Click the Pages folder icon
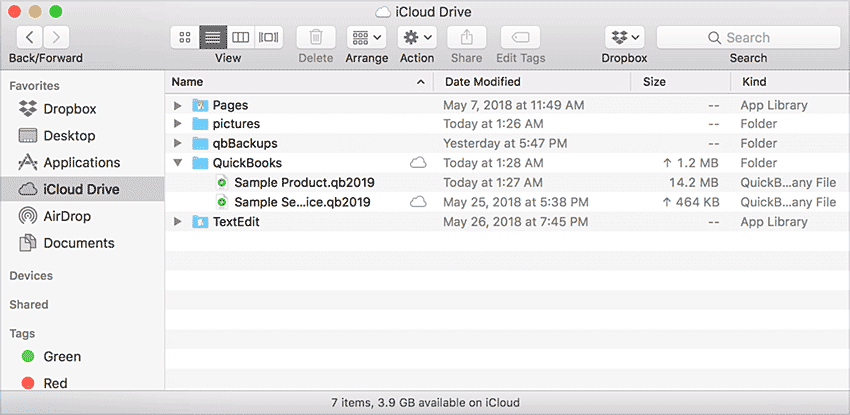 point(201,105)
